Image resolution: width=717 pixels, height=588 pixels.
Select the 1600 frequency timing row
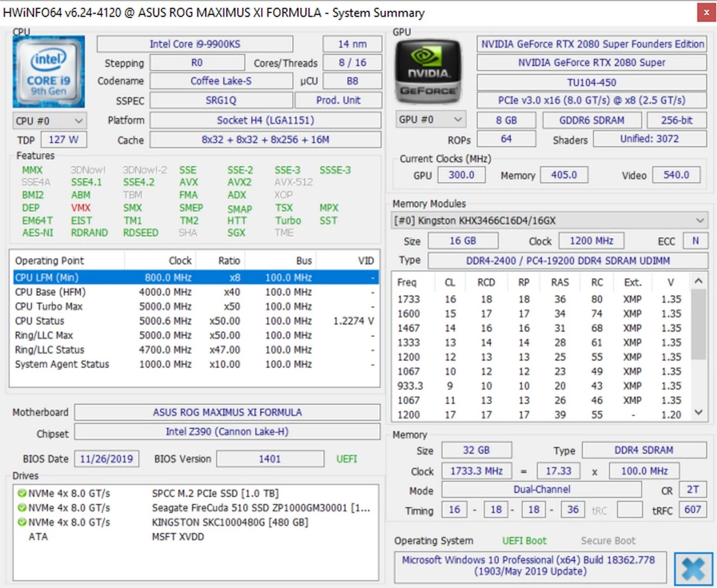541,314
